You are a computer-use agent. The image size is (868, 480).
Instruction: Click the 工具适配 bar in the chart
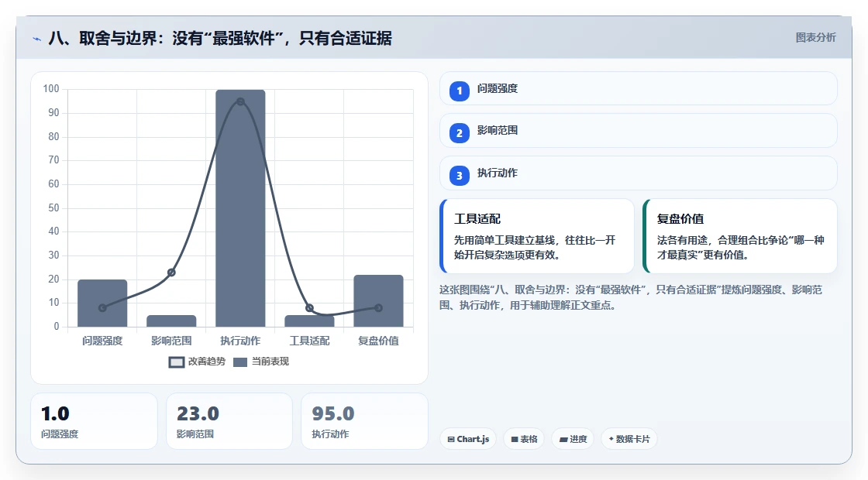(309, 321)
